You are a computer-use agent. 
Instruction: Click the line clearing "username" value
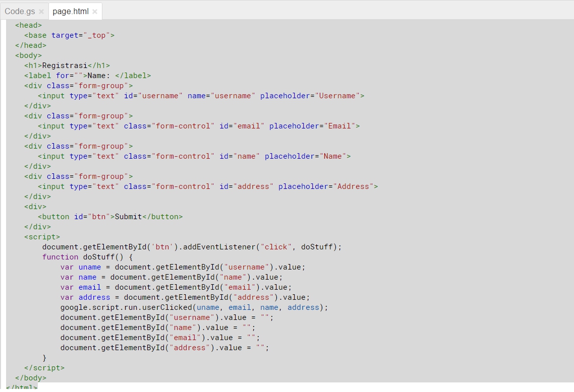(167, 318)
